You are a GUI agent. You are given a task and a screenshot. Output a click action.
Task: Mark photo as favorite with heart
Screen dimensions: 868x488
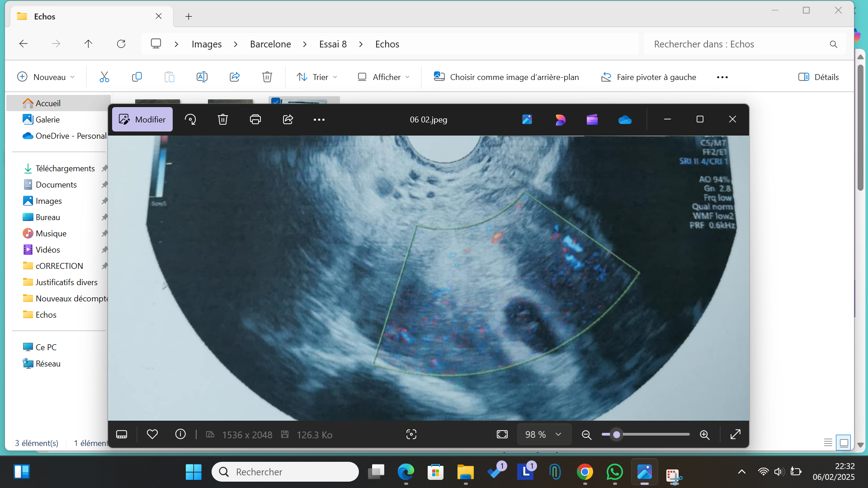coord(152,434)
